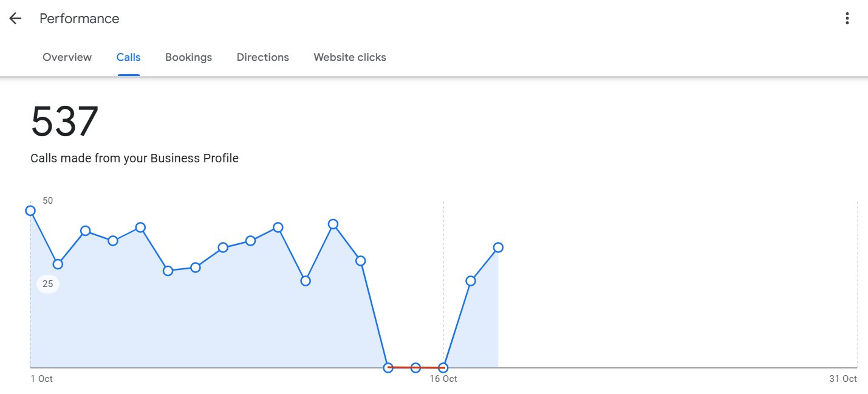Click the zero-value point on the 16 Oct line
The height and width of the screenshot is (394, 868).
[x=443, y=368]
